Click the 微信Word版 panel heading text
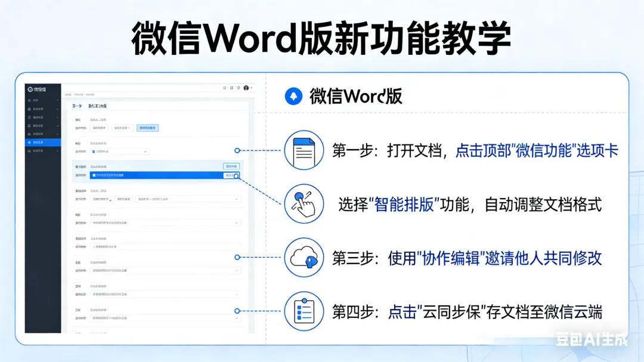644x362 pixels. [x=355, y=97]
